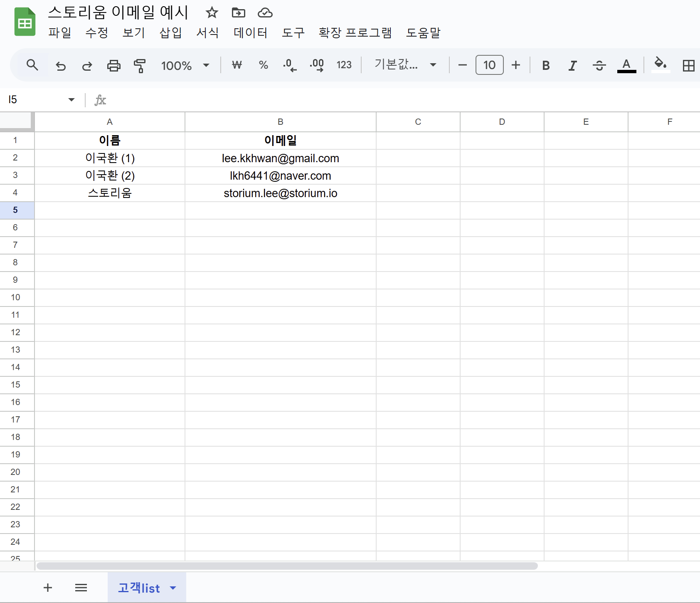Image resolution: width=700 pixels, height=603 pixels.
Task: Click the move to folder icon
Action: (238, 13)
